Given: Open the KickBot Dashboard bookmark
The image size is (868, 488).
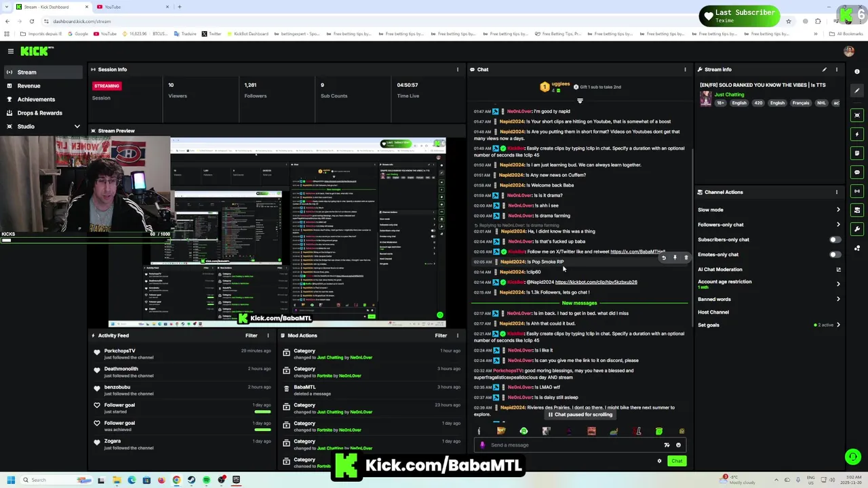Looking at the screenshot, I should pyautogui.click(x=247, y=34).
